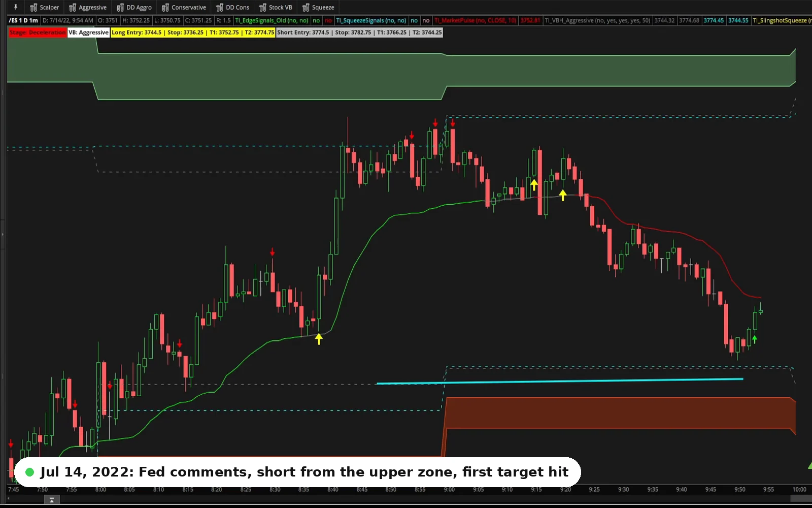Click the /ES 1 D 1m symbol label
The image size is (812, 508).
pos(23,20)
